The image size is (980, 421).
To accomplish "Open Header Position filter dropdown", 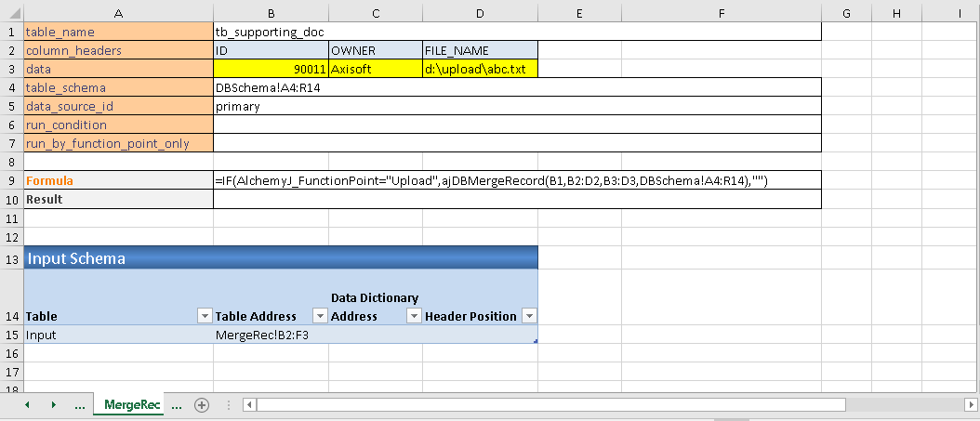I will 529,316.
